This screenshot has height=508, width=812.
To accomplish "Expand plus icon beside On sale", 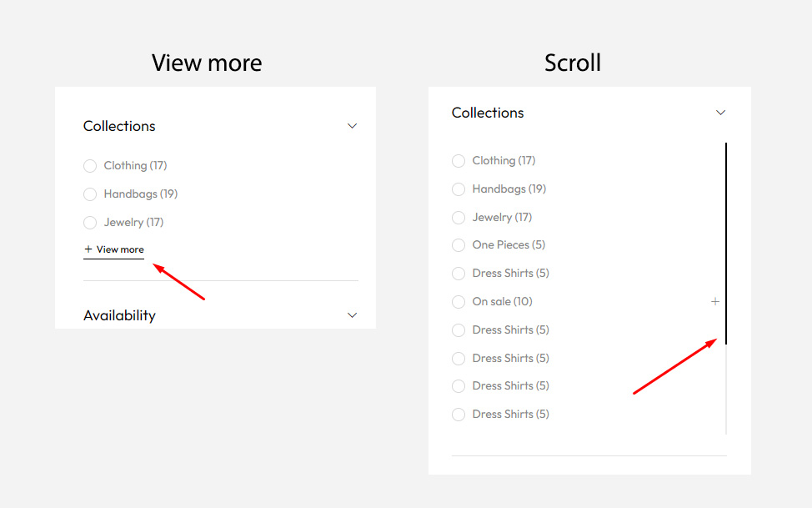I will pyautogui.click(x=714, y=301).
